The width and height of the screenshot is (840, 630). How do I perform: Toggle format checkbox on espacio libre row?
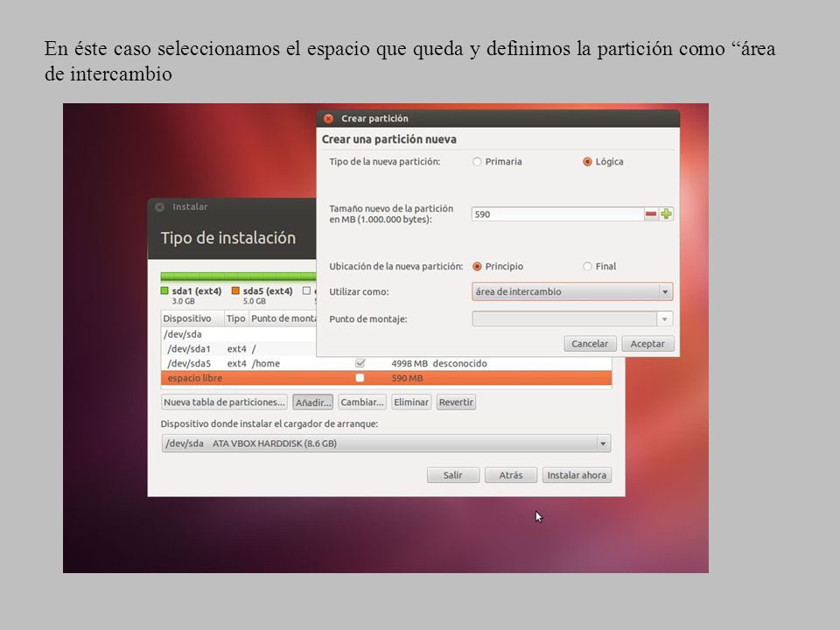click(x=360, y=378)
